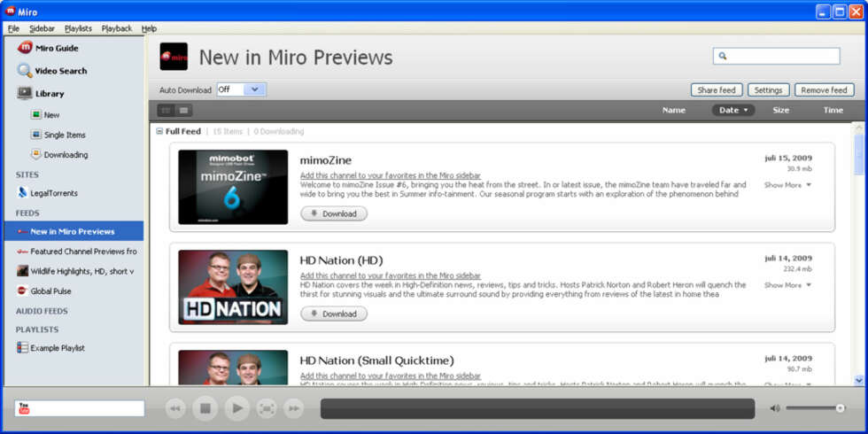Click the mimoZine title text
Viewport: 868px width, 434px height.
[x=326, y=160]
